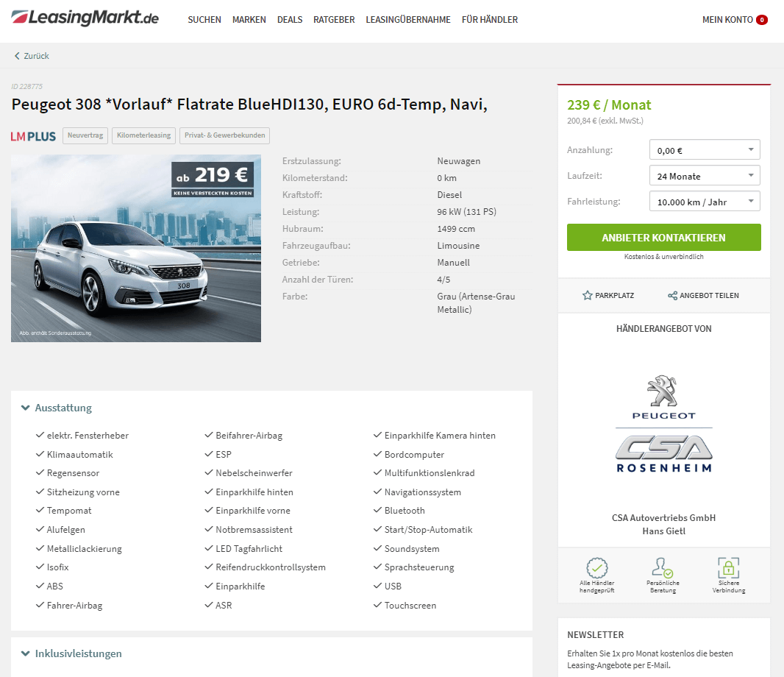Viewport: 784px width, 677px height.
Task: Click the LM PLUS badge
Action: pos(33,136)
